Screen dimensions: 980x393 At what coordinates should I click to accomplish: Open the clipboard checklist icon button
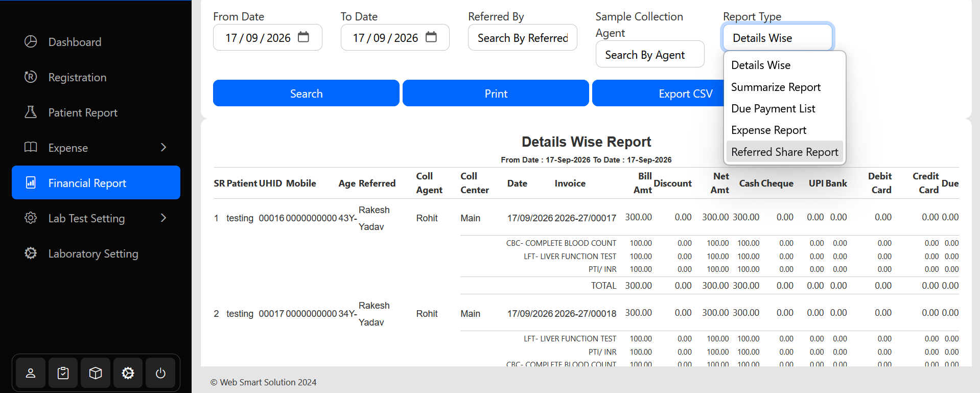(63, 373)
